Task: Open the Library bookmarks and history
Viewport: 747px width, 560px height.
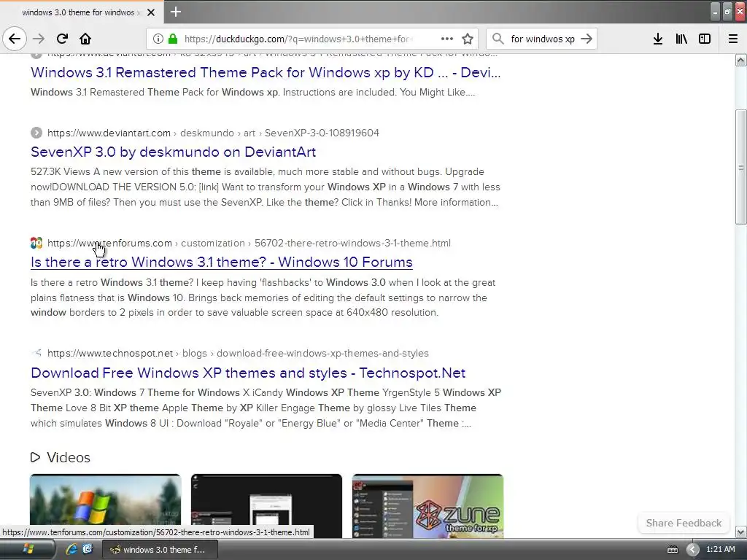Action: pos(681,39)
